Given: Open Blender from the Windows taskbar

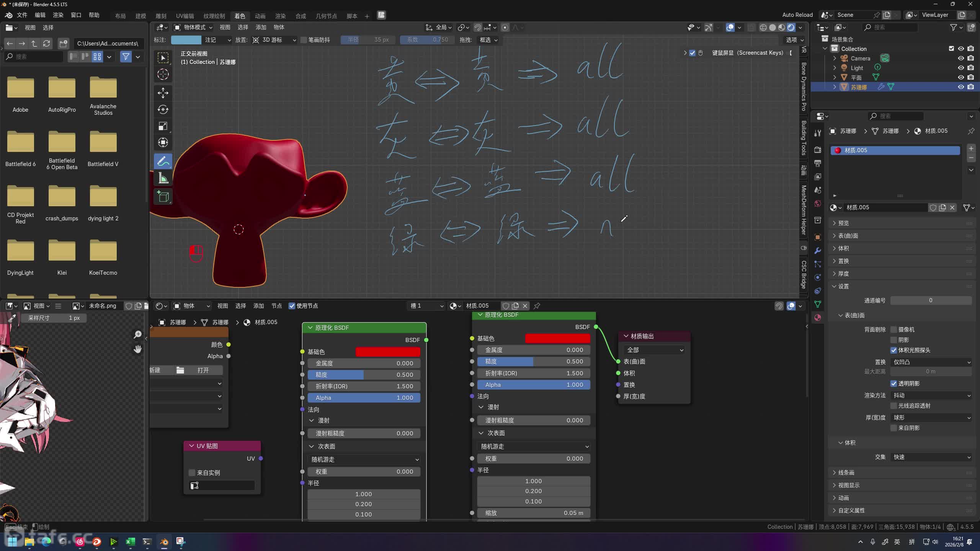Looking at the screenshot, I should coord(164,541).
